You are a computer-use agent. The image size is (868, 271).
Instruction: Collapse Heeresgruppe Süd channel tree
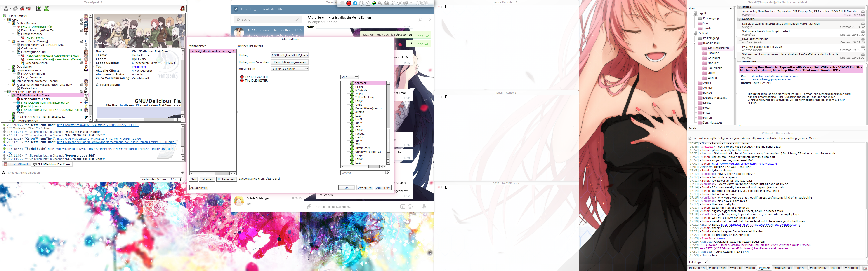point(13,52)
